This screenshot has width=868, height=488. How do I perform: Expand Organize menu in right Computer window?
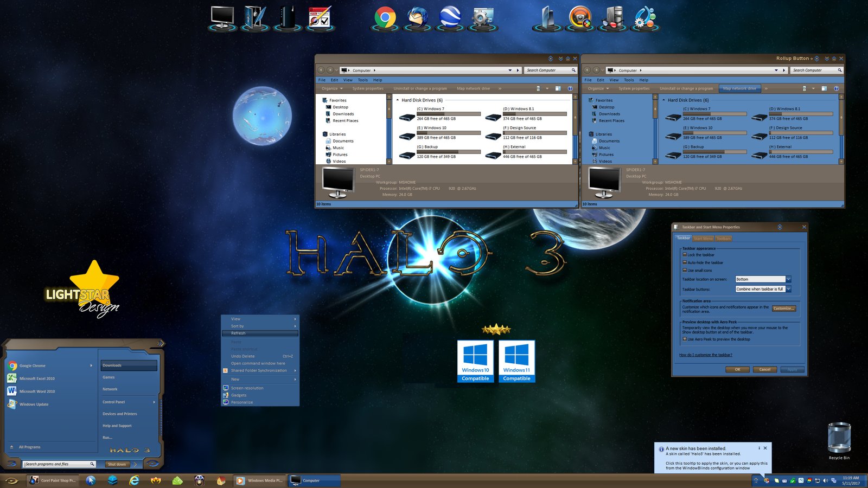[598, 88]
